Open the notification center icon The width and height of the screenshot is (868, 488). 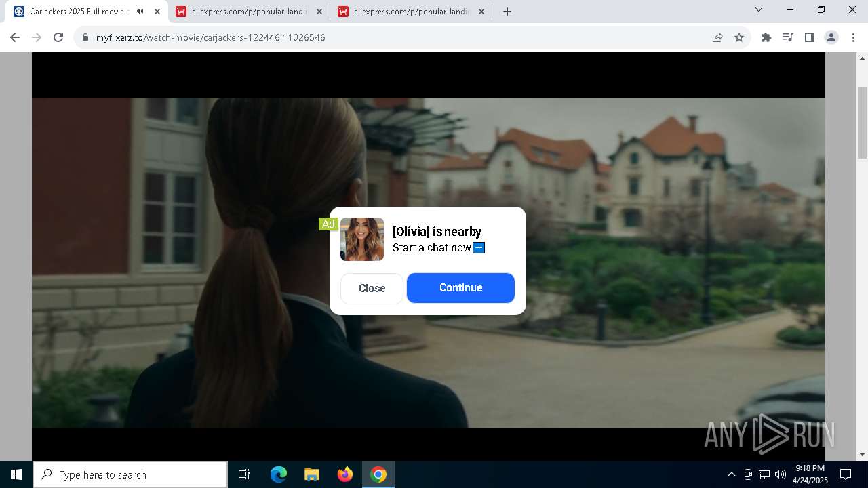tap(846, 474)
